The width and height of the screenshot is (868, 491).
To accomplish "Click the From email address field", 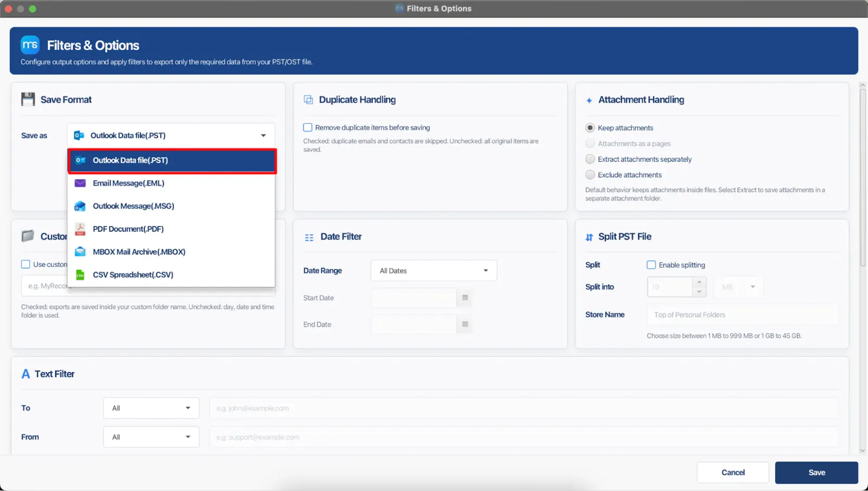I will 524,437.
